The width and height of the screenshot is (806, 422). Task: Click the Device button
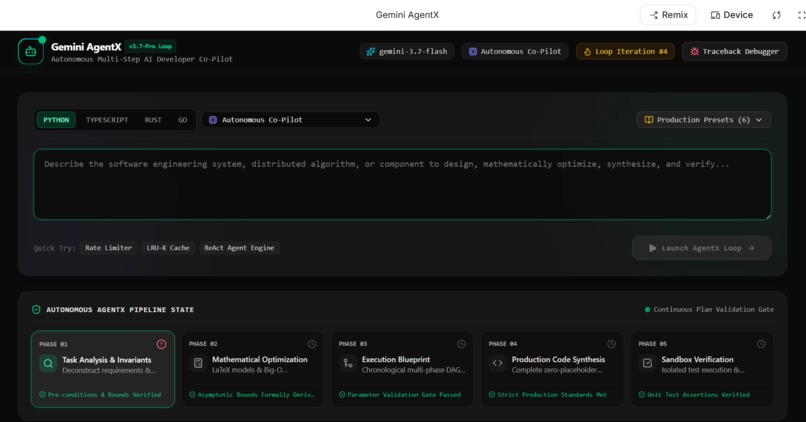point(731,15)
